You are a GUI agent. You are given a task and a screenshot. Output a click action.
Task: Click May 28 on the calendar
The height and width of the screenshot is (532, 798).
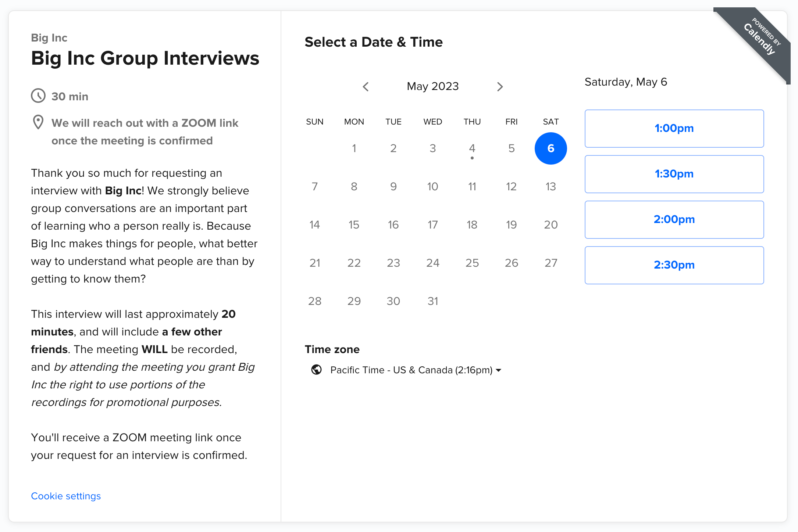(x=314, y=301)
